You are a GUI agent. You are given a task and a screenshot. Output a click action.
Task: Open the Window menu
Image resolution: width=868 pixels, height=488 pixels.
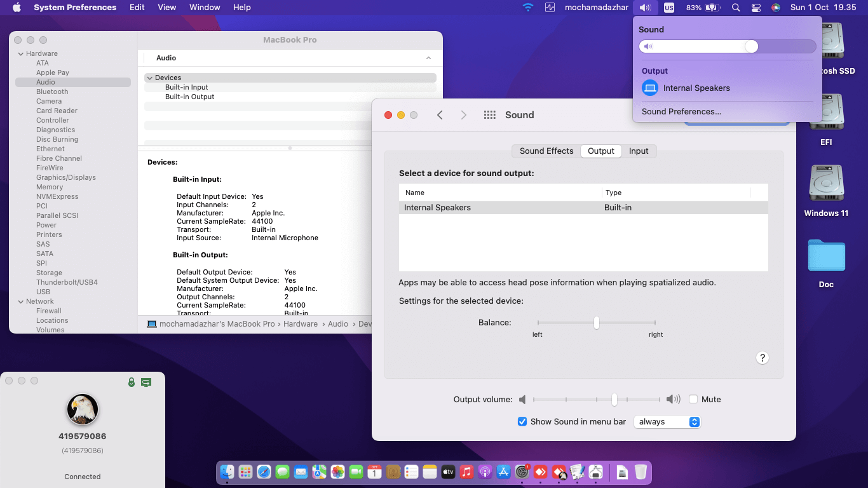205,8
